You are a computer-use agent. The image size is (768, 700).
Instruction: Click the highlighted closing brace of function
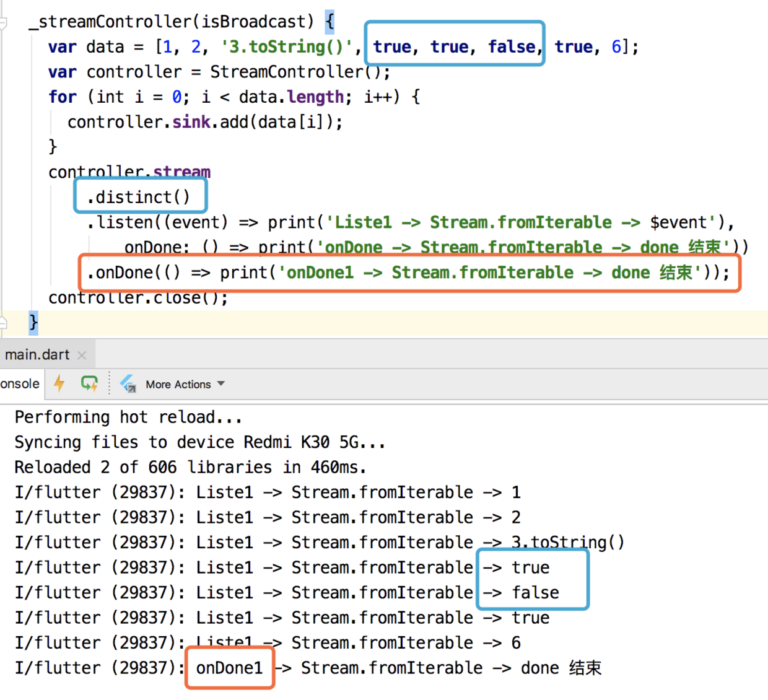pos(33,322)
